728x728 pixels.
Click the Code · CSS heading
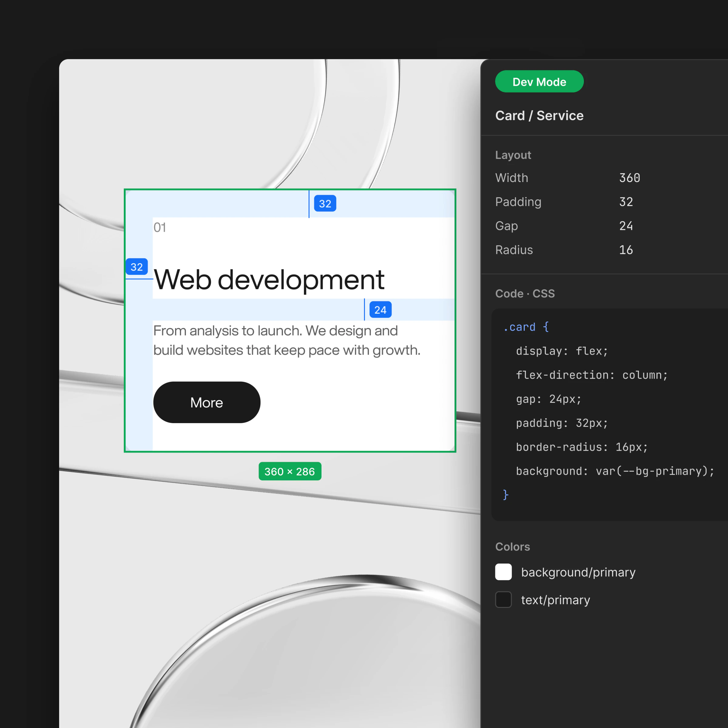(525, 294)
